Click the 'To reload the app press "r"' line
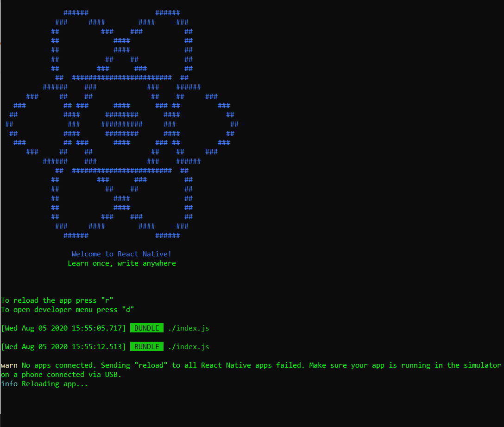Image resolution: width=504 pixels, height=427 pixels. coord(57,300)
